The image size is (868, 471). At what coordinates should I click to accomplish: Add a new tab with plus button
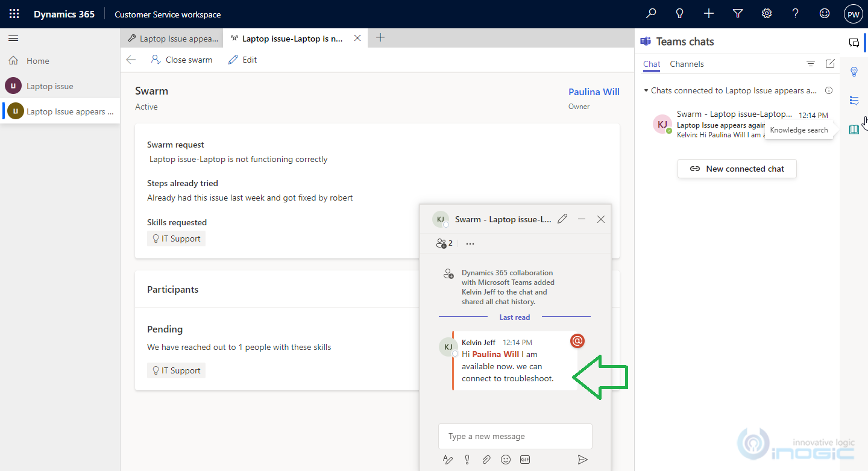(380, 37)
